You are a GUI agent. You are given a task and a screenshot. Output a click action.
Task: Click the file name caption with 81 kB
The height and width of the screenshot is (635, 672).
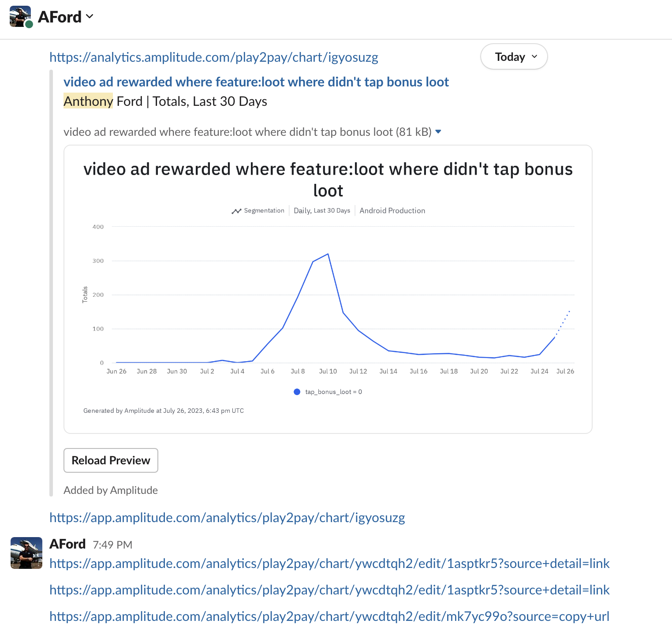pos(247,132)
